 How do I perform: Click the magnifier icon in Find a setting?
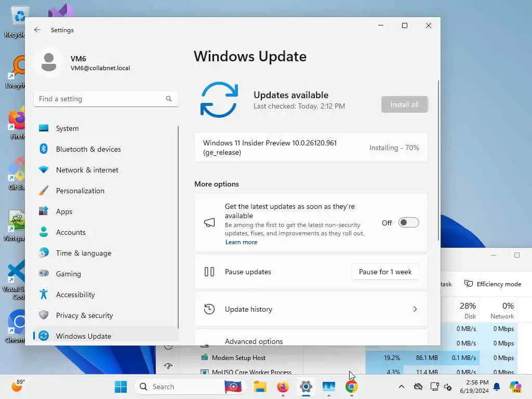(x=169, y=99)
